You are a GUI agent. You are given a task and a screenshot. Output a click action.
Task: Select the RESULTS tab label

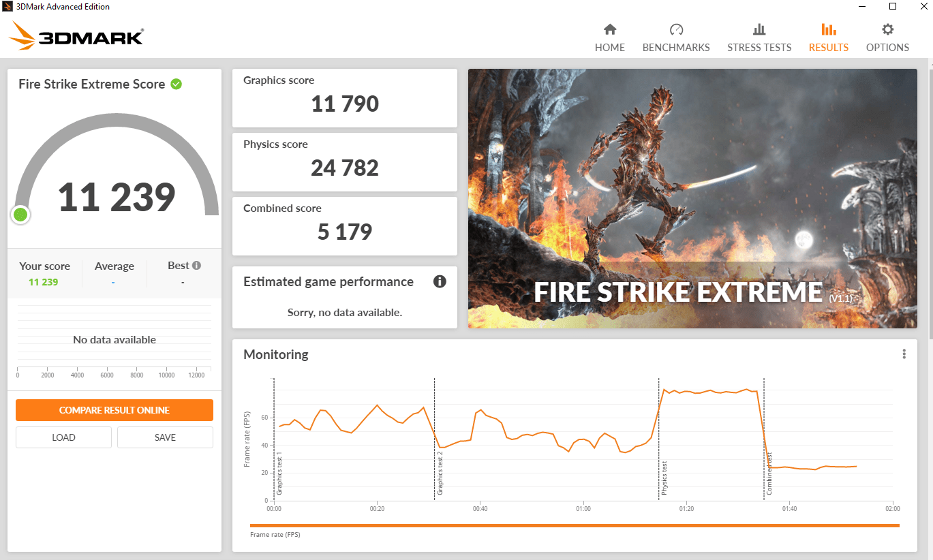[x=829, y=48]
